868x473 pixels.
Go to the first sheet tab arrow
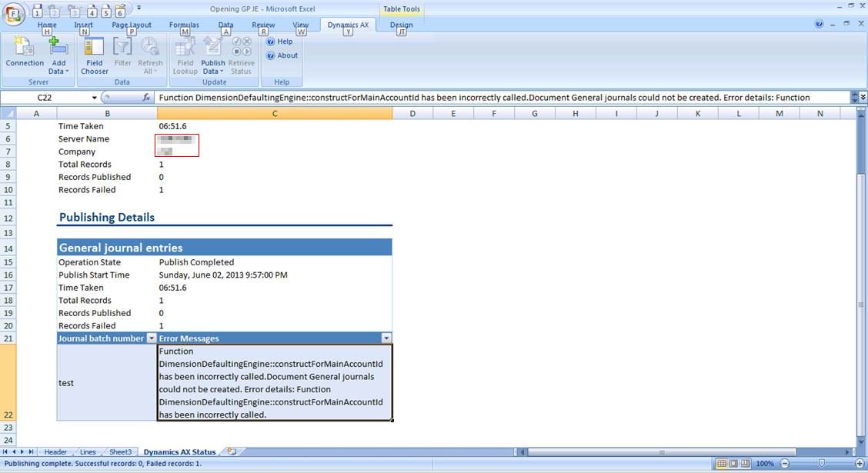(5, 452)
